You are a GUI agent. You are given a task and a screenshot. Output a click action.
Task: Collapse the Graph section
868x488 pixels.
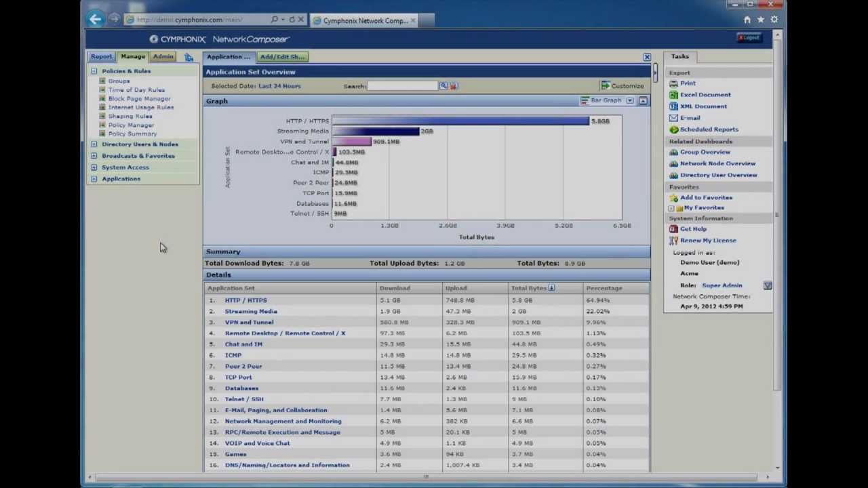point(643,101)
